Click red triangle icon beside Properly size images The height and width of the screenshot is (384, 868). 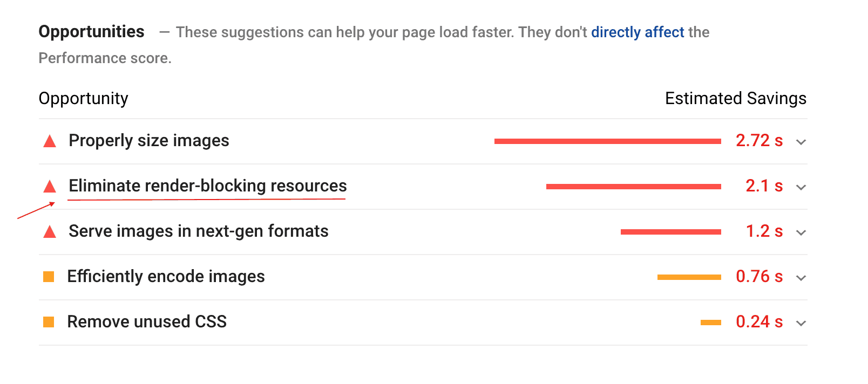coord(50,141)
